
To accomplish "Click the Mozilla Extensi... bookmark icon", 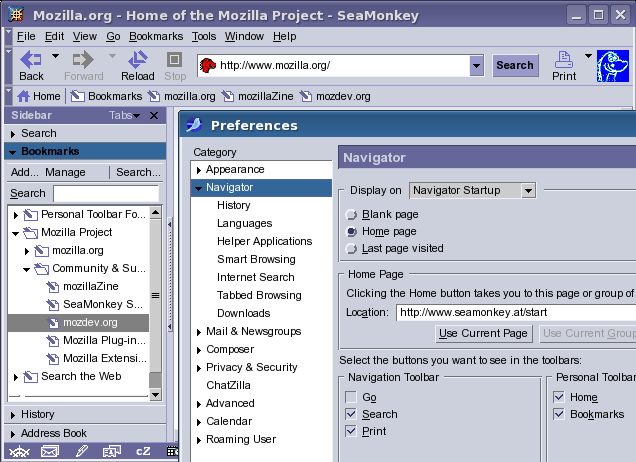I will pos(52,359).
